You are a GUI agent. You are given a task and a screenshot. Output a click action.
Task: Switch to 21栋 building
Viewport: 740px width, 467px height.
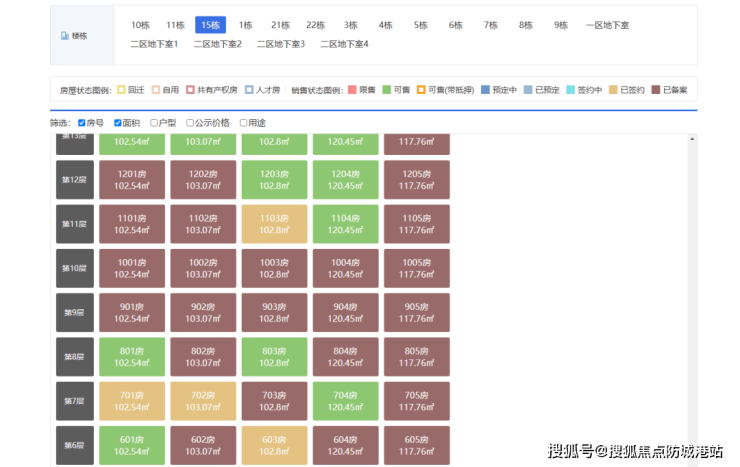click(280, 25)
